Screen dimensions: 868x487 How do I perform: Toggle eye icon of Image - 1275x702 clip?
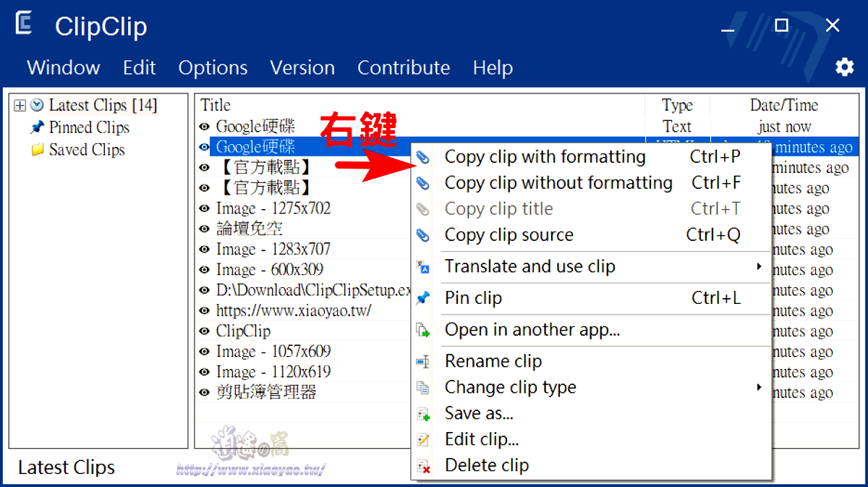[204, 209]
